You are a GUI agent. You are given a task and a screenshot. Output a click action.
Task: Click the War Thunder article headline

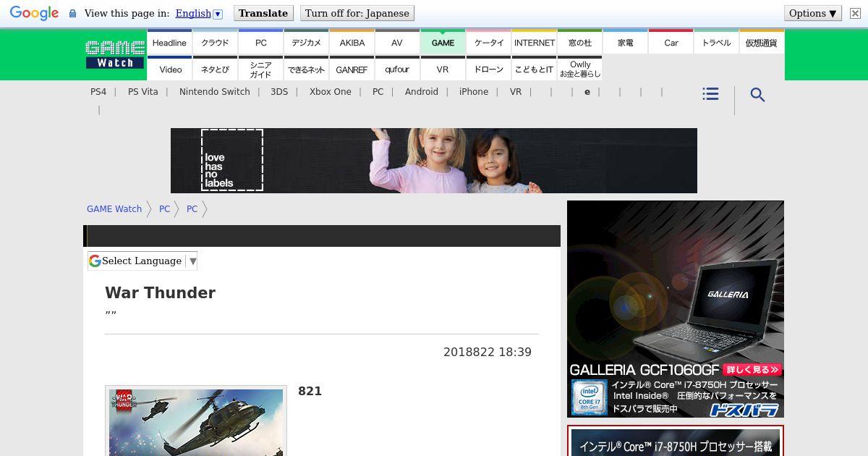[161, 293]
